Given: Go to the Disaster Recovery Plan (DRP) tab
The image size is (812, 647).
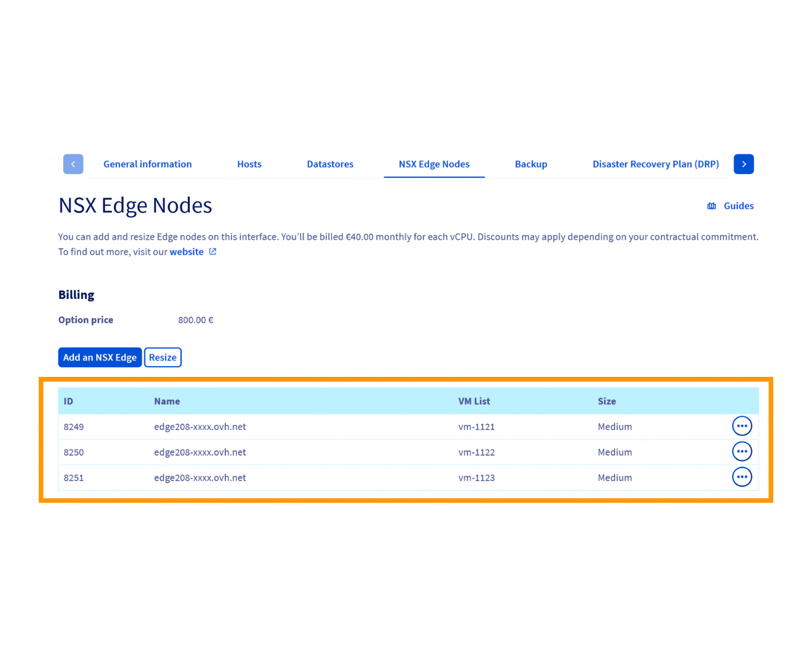Looking at the screenshot, I should pos(655,164).
